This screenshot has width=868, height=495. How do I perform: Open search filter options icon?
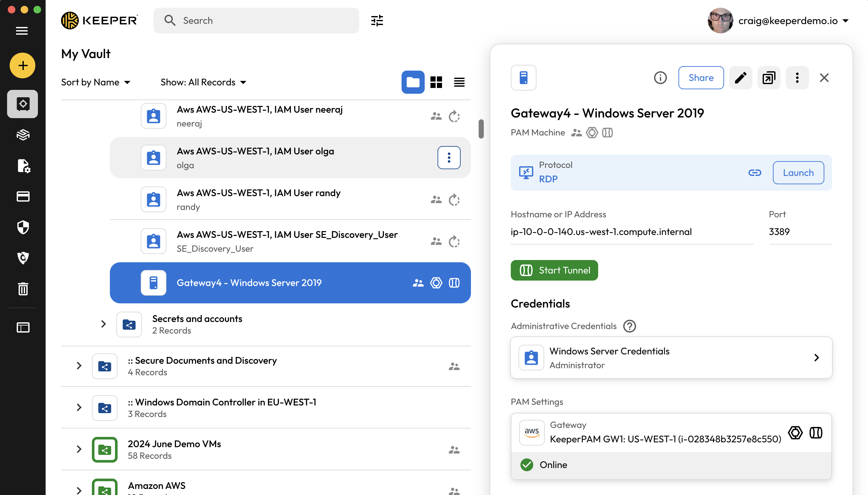click(x=377, y=21)
